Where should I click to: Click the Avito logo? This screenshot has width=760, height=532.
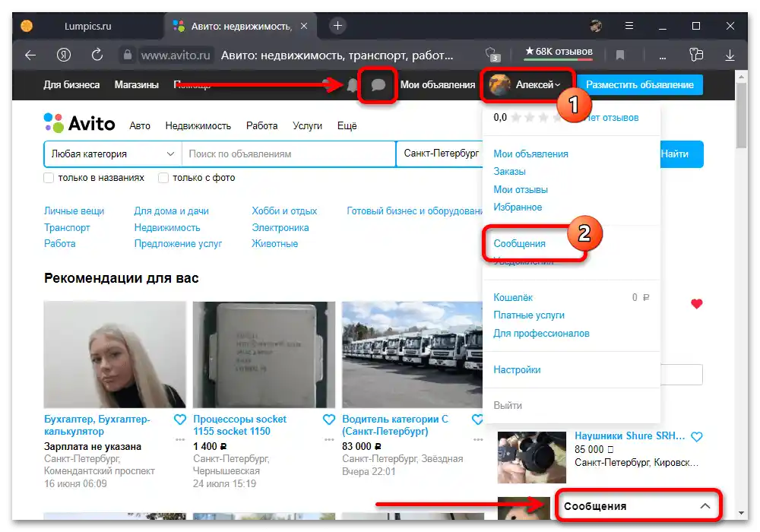pyautogui.click(x=80, y=124)
